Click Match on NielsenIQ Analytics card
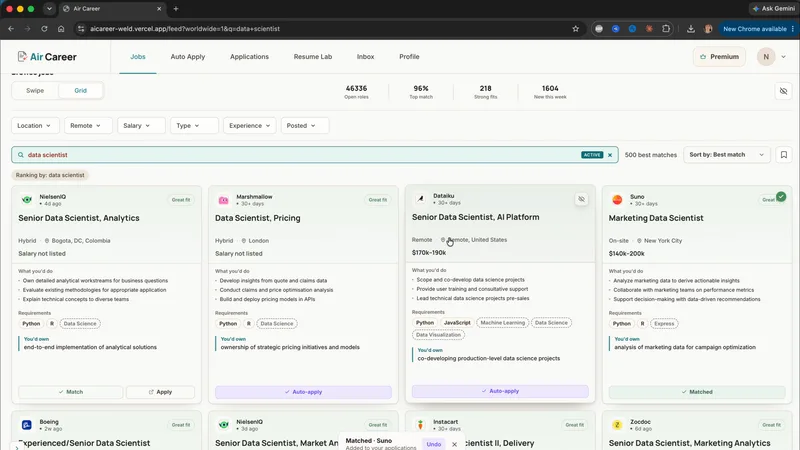Screen dimensions: 800x450 (x=70, y=392)
